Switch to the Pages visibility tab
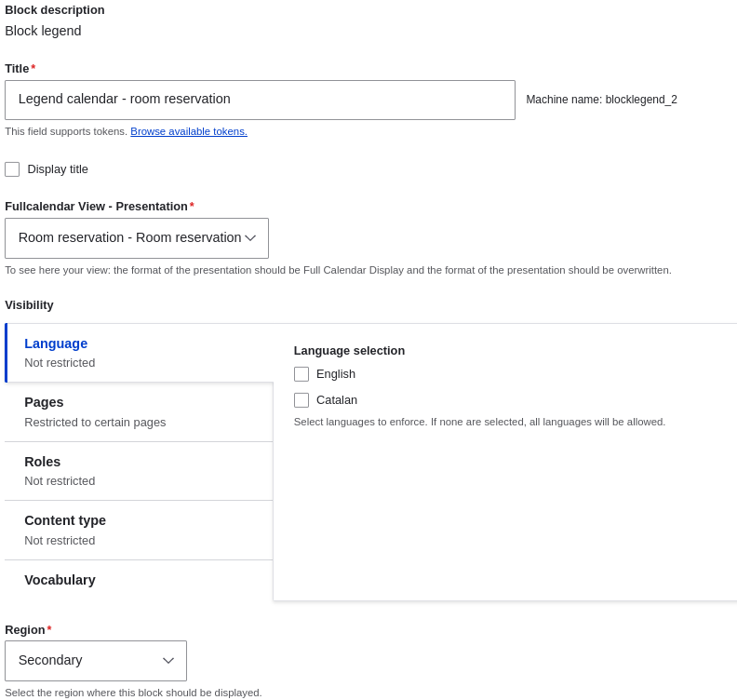The image size is (737, 700). coord(140,412)
